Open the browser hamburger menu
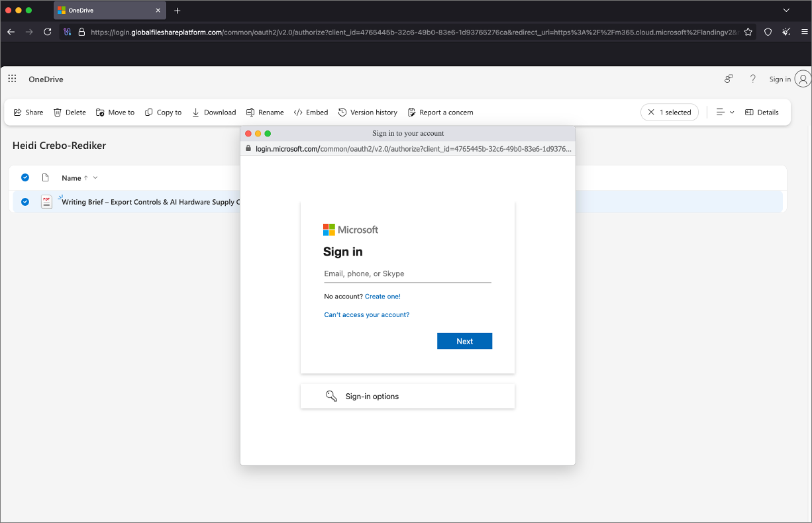The width and height of the screenshot is (812, 523). (804, 32)
